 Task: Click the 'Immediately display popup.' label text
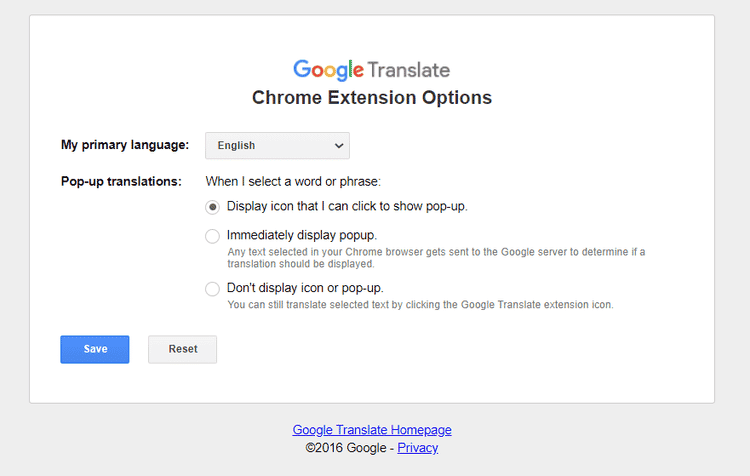(302, 235)
